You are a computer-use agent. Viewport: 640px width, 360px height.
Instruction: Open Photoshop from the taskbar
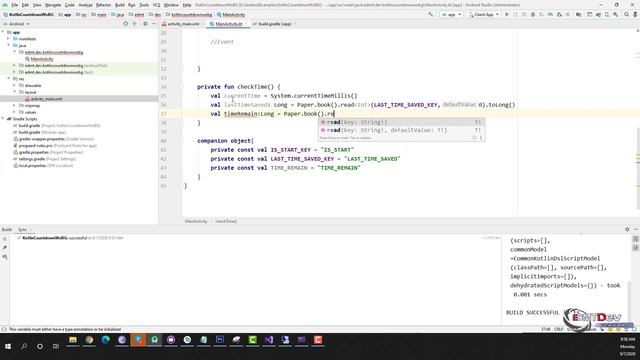point(220,340)
